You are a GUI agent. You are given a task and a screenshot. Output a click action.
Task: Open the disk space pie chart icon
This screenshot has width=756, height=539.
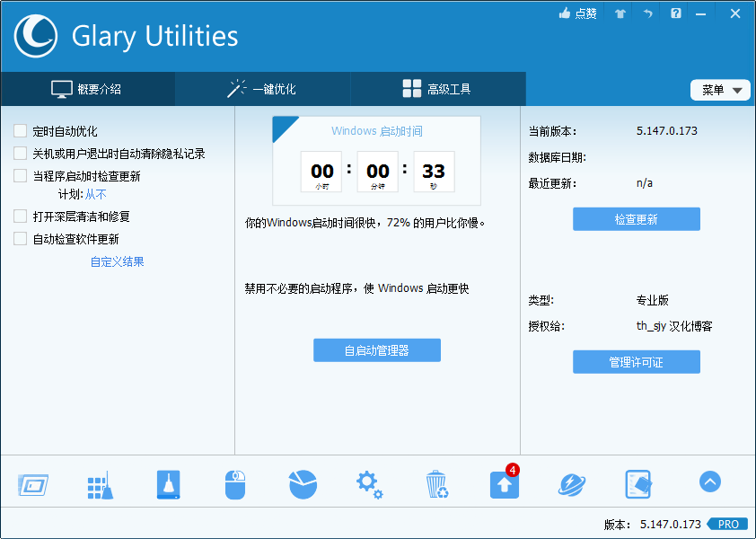click(303, 484)
